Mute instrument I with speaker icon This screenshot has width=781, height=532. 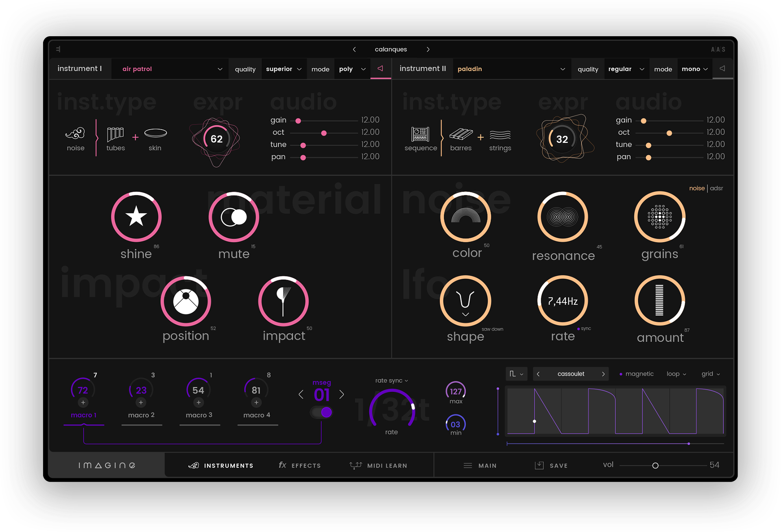(380, 69)
